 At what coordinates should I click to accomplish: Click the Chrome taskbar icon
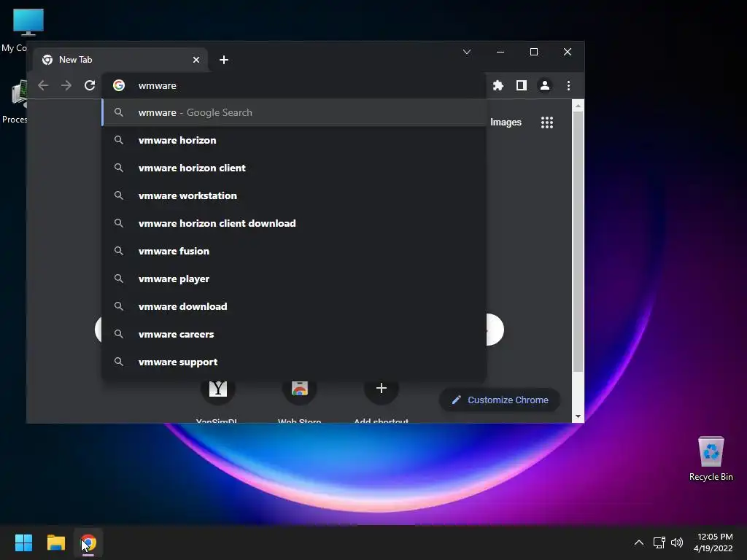point(88,542)
